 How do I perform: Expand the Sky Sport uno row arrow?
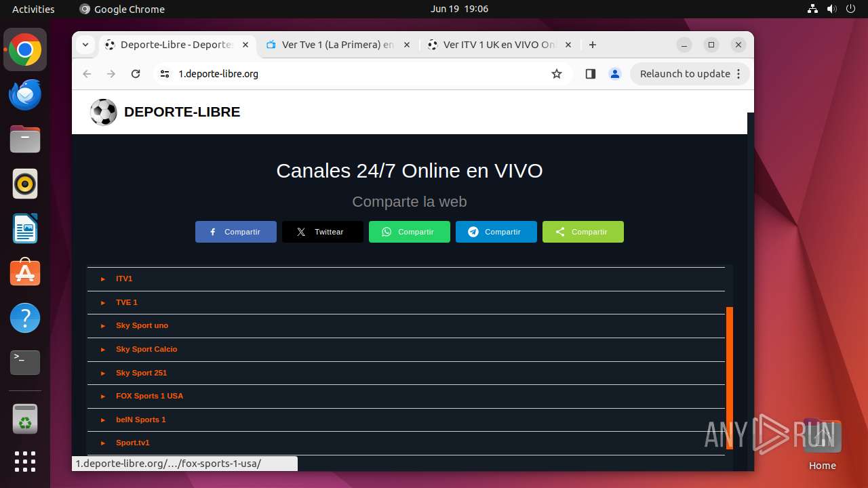[103, 326]
